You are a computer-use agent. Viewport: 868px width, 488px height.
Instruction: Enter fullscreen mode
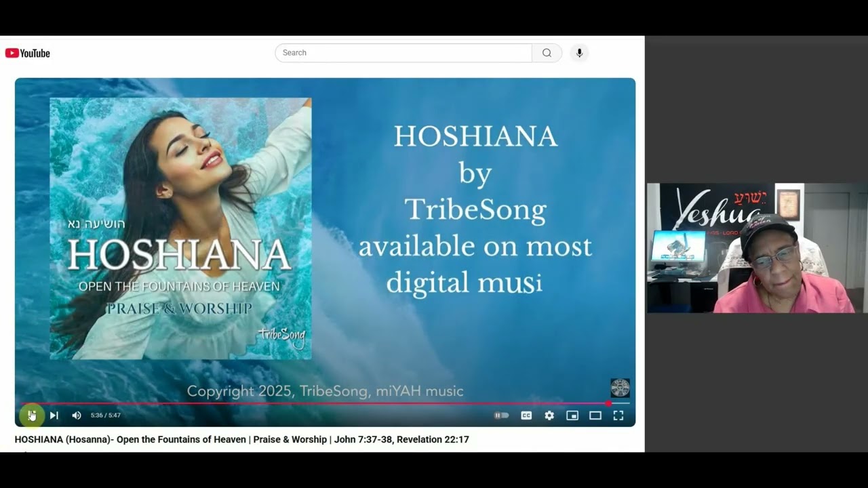(618, 415)
